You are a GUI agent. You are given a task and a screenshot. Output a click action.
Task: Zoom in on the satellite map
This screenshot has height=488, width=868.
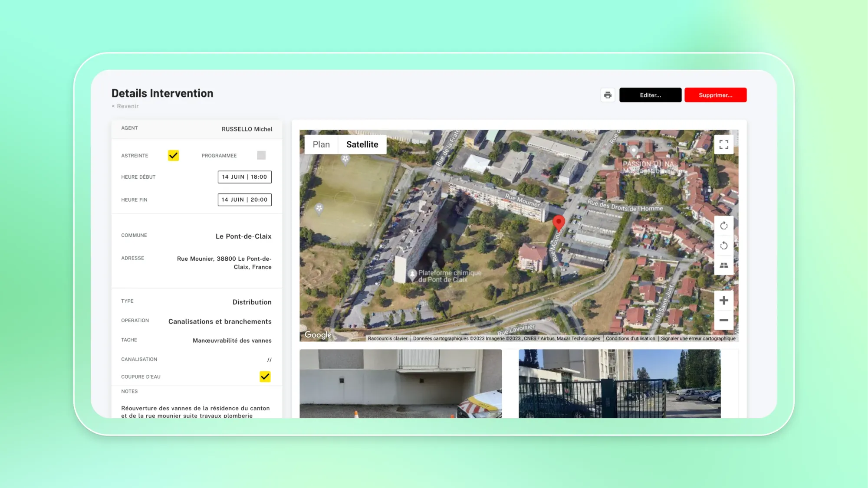point(723,300)
